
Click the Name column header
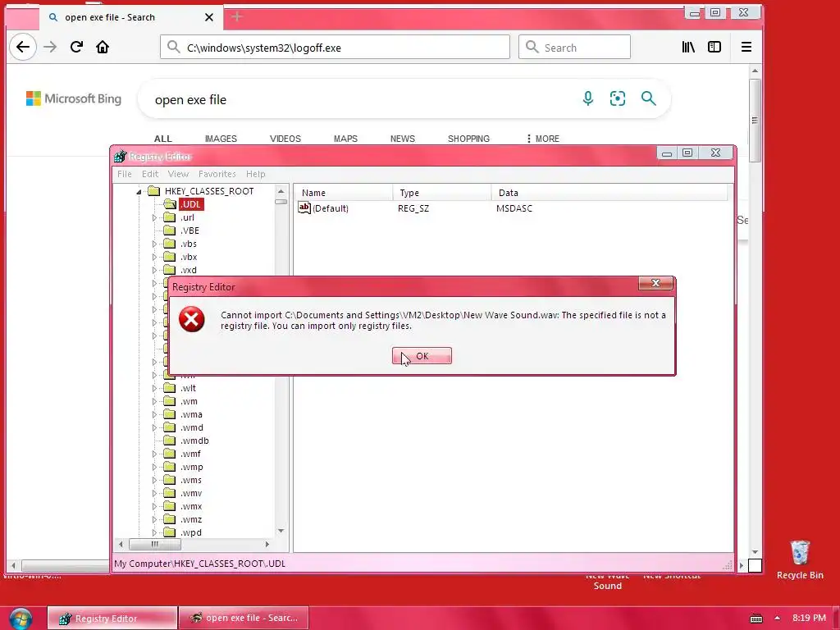(x=344, y=192)
